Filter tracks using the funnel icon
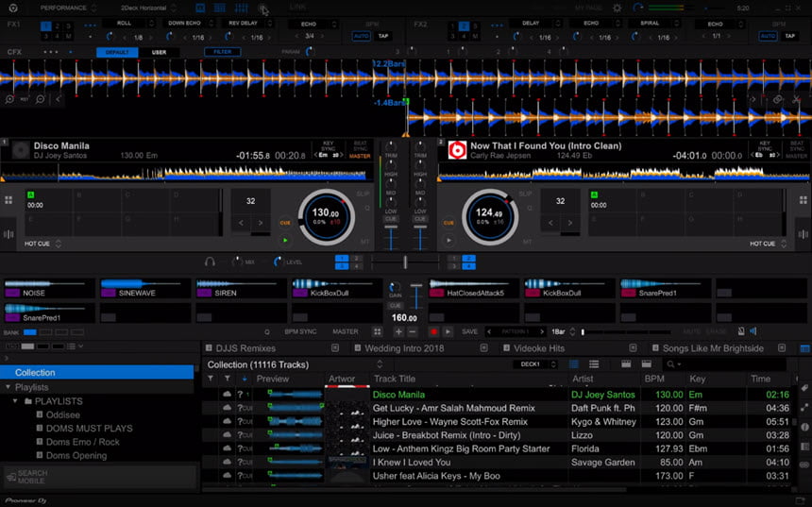812x507 pixels. 211,379
